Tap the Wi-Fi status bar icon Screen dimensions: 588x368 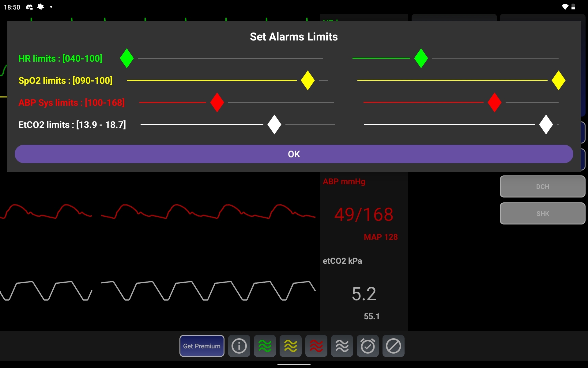[x=565, y=7]
